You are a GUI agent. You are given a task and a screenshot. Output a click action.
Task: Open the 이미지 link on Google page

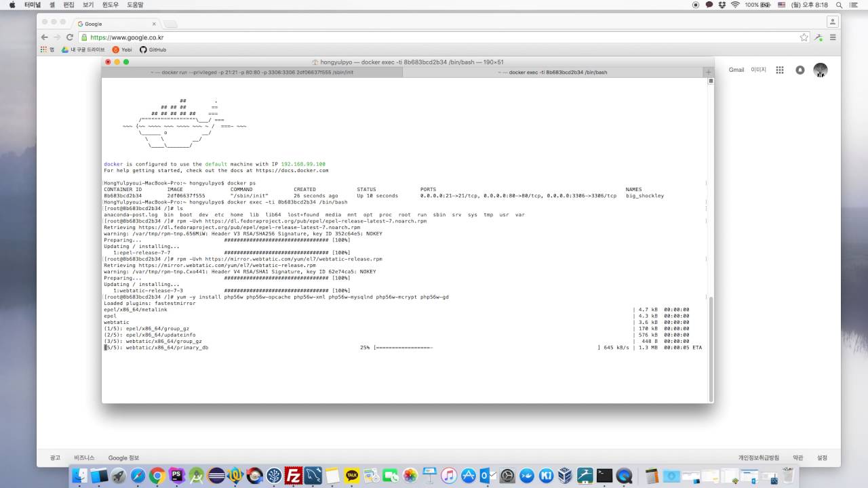click(758, 70)
